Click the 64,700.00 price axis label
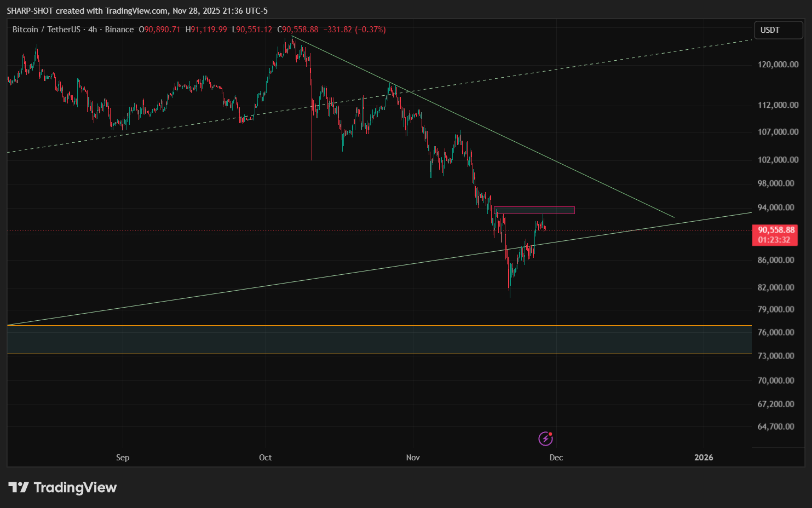This screenshot has width=812, height=508. [776, 426]
